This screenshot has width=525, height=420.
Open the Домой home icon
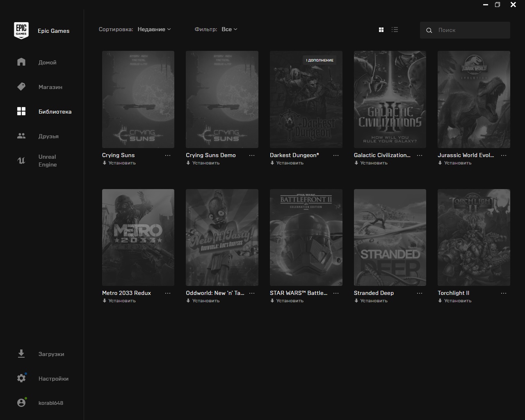[x=21, y=62]
